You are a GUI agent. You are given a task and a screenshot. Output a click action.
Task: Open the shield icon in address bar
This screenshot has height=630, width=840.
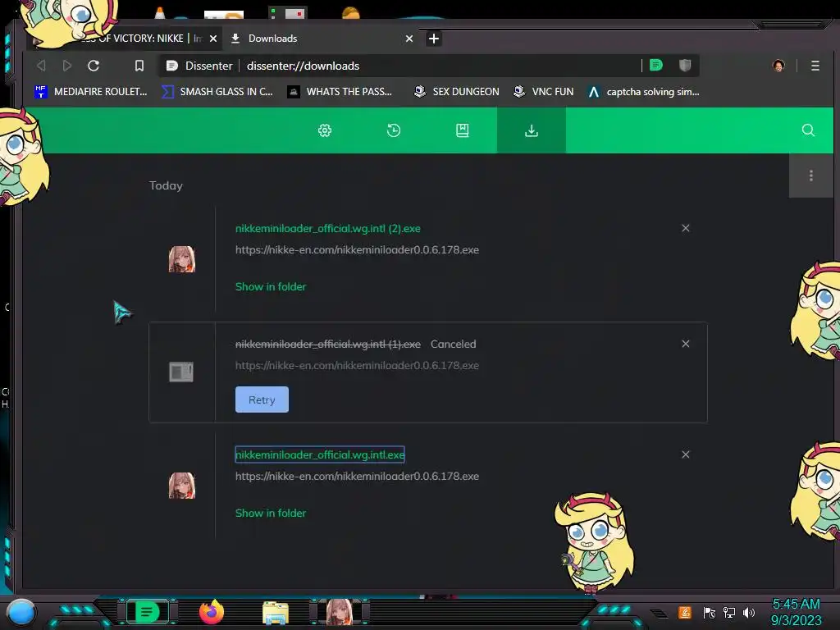pos(685,66)
